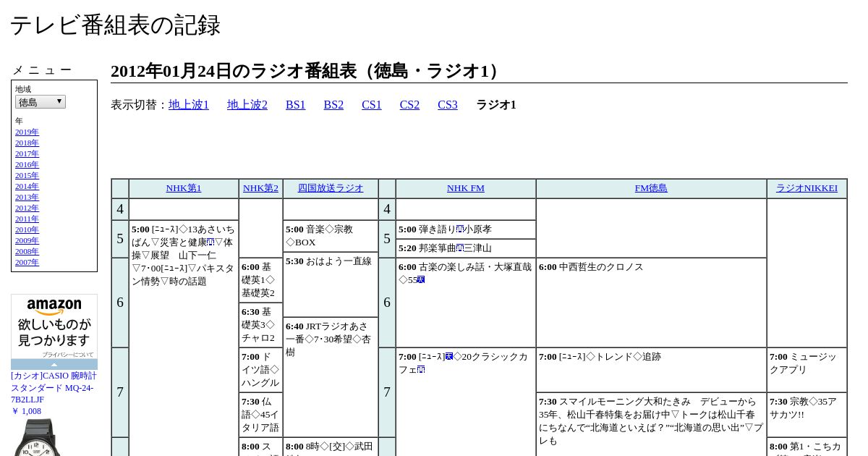Image resolution: width=868 pixels, height=456 pixels.
Task: Select the 8:00 8時◇[交]◇武田 program
Action: click(331, 447)
